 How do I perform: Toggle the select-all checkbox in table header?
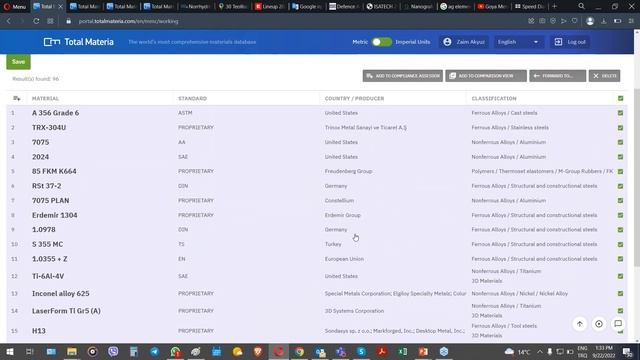pos(620,98)
